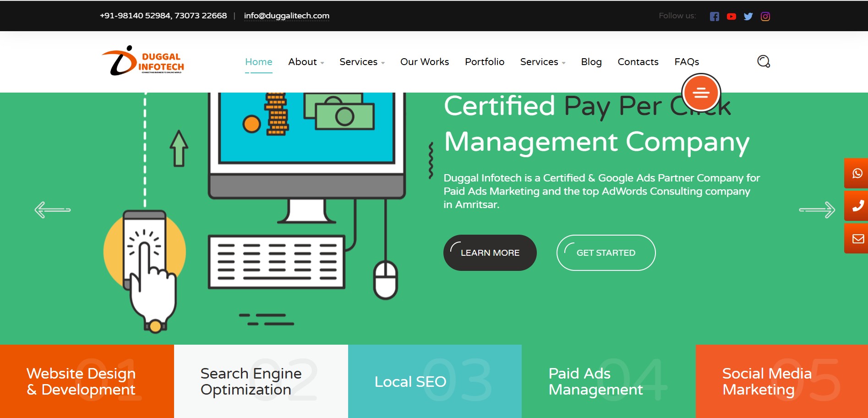Viewport: 868px width, 418px height.
Task: Go to previous slide with left arrow
Action: point(53,210)
